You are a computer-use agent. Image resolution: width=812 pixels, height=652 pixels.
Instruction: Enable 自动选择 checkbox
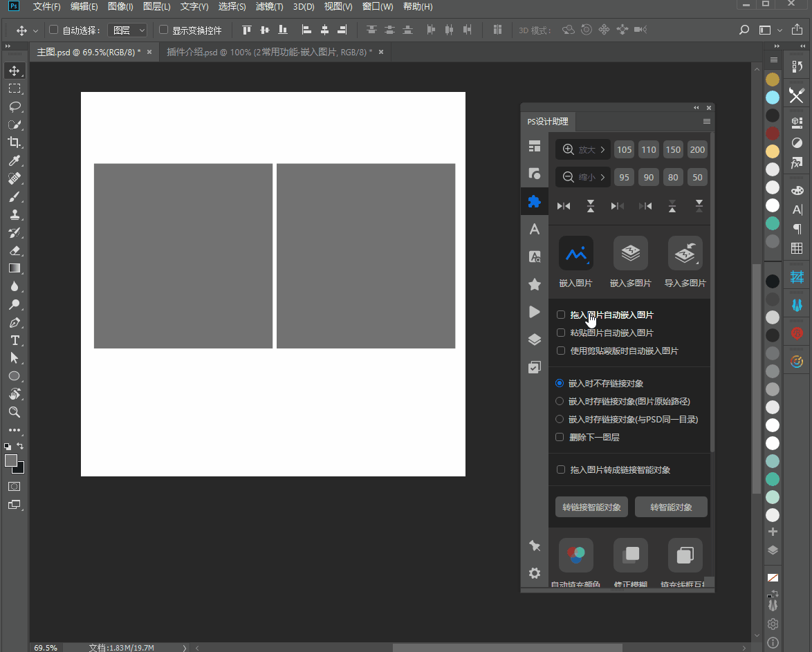(x=53, y=30)
